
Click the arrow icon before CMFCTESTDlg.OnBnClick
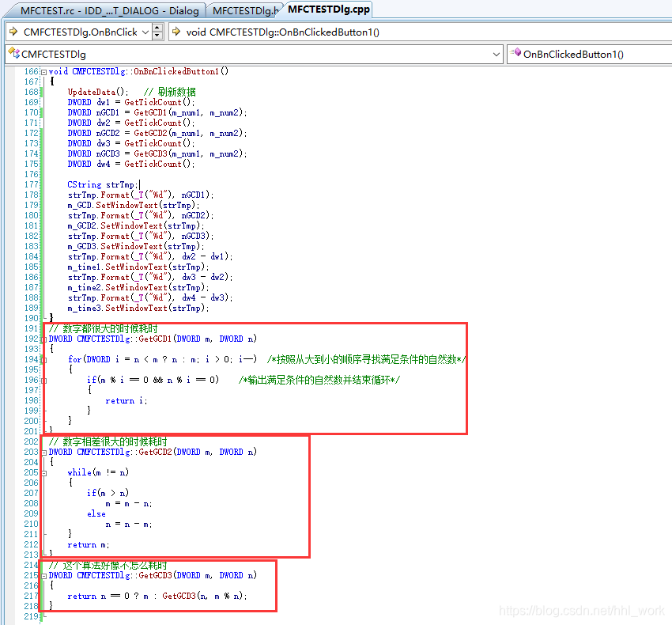(x=13, y=32)
